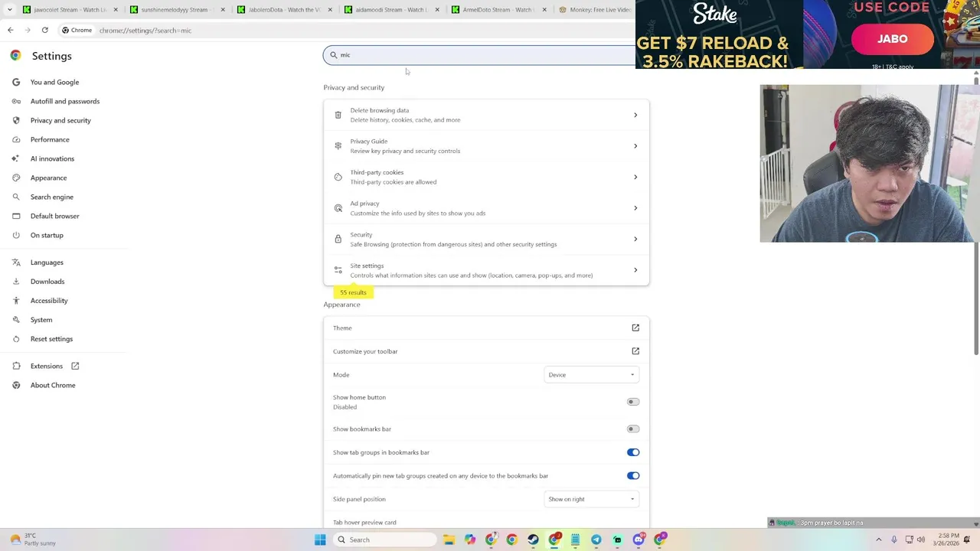Click the About Chrome logo icon
The width and height of the screenshot is (980, 551).
15,385
